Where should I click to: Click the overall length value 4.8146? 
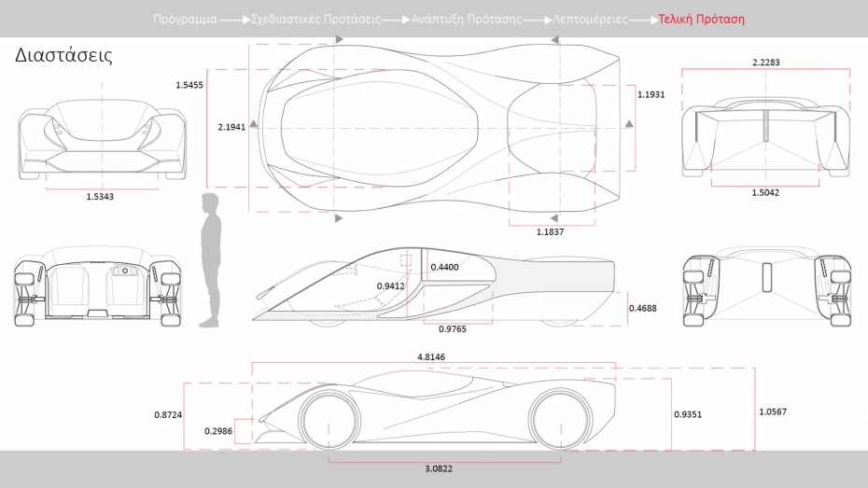click(430, 356)
